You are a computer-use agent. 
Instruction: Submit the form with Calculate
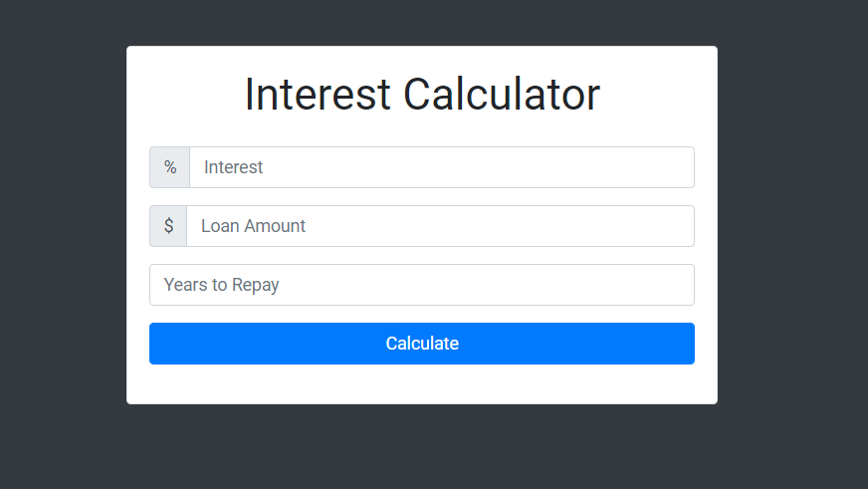(421, 344)
